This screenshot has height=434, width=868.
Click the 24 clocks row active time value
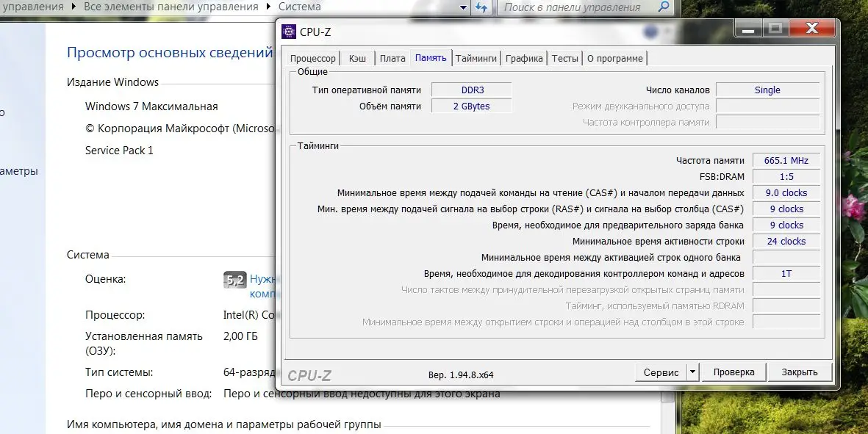pos(786,241)
